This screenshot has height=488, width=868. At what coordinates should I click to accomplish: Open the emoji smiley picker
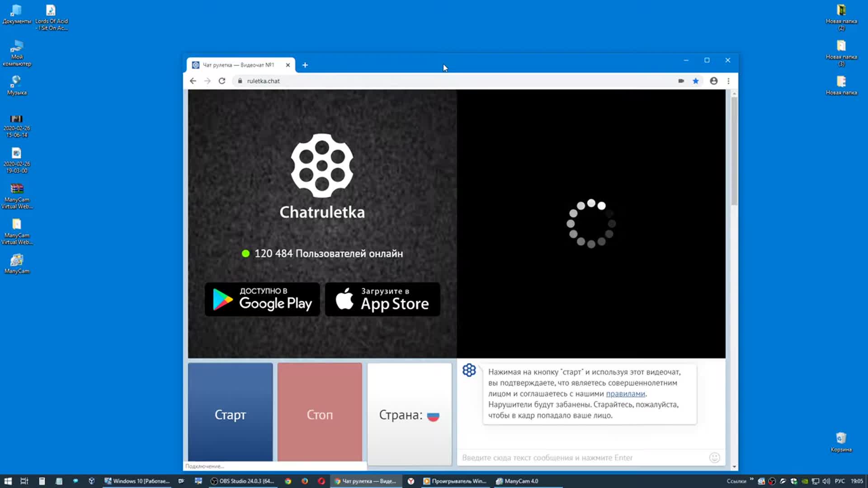point(715,458)
